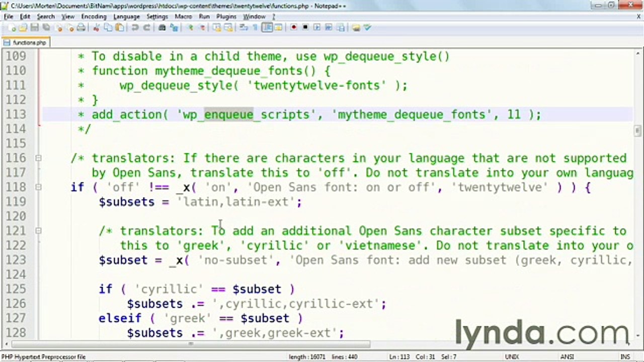Click the Replace toolbar icon
Image resolution: width=644 pixels, height=362 pixels.
coord(174,28)
